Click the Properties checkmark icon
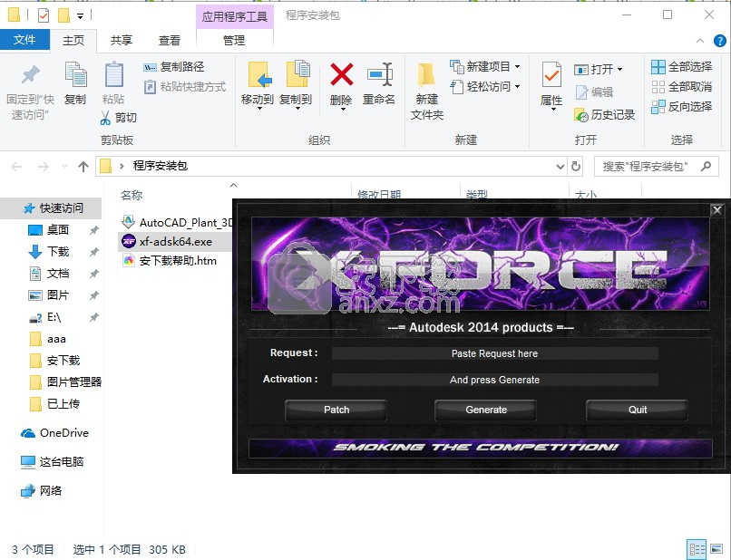 point(551,74)
